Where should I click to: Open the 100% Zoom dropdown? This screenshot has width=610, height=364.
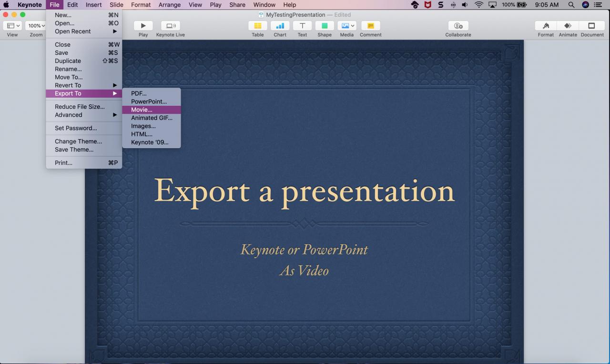pyautogui.click(x=36, y=26)
